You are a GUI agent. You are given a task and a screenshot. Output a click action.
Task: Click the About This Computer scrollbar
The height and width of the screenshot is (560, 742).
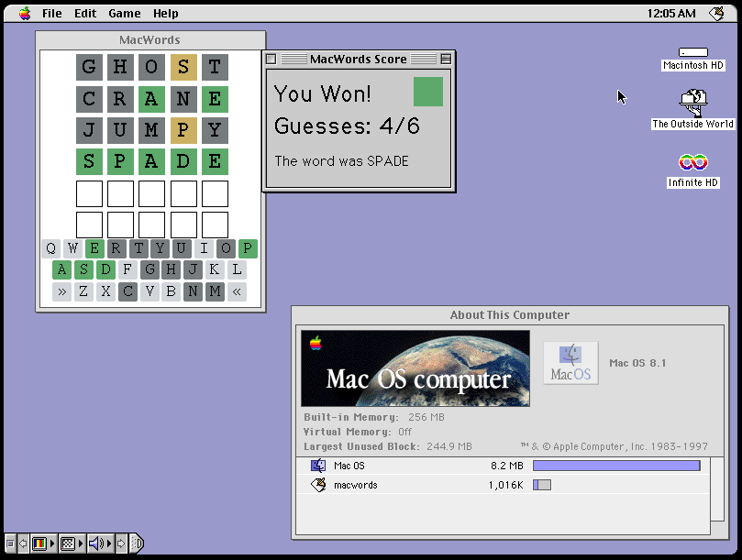pos(717,489)
